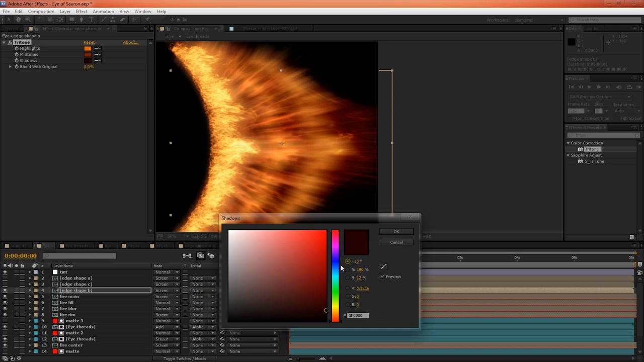Open the Highlights color swatch

click(88, 48)
